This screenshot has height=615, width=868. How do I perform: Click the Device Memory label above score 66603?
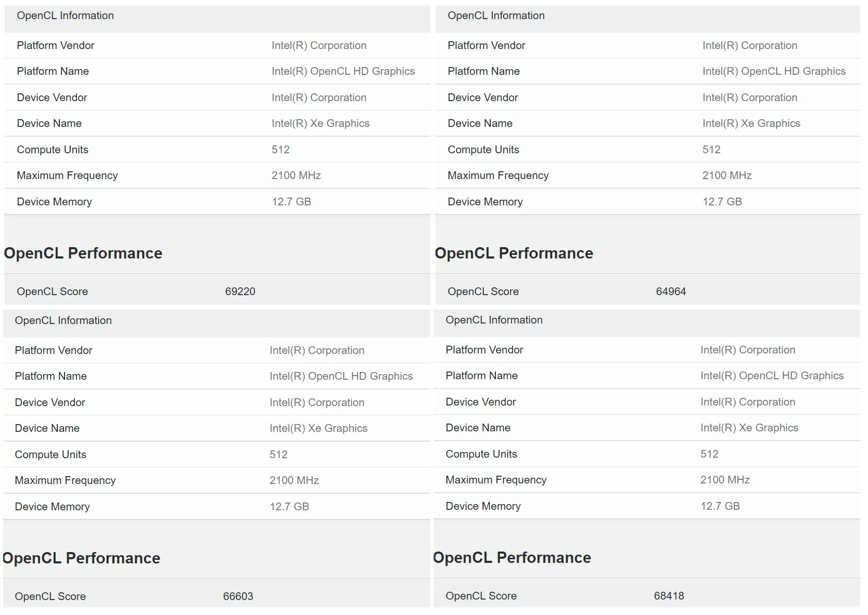52,507
